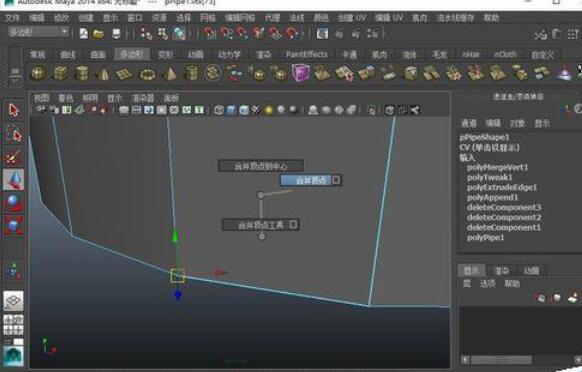Choose the Select tool arrow in the toolbox

tap(14, 110)
